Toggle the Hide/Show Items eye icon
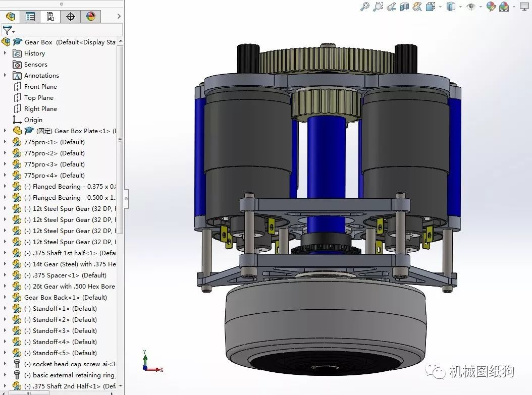Screen dimensions: 532x395 [x=471, y=7]
